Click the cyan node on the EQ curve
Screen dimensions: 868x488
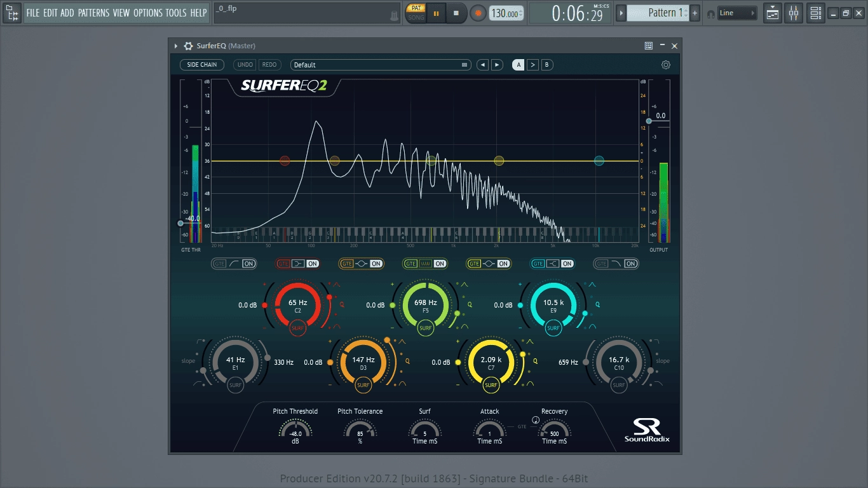click(x=599, y=161)
